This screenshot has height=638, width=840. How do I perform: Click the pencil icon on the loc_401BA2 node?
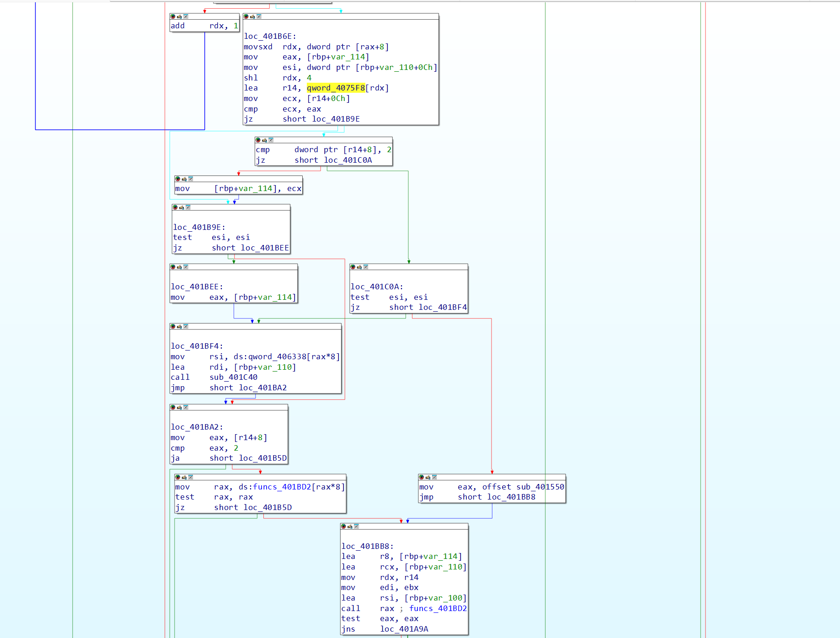tap(179, 407)
